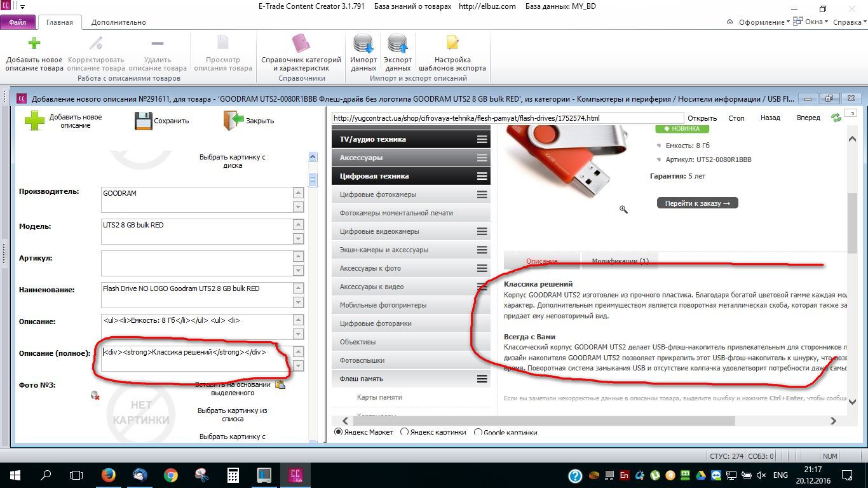
Task: Click the Производитель field containing GOODRAM
Action: pyautogui.click(x=197, y=200)
